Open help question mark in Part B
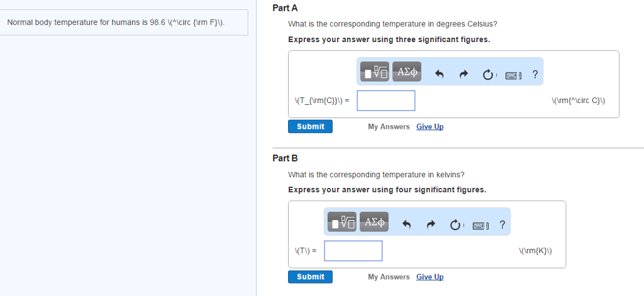Viewport: 644px width, 296px height. 502,224
